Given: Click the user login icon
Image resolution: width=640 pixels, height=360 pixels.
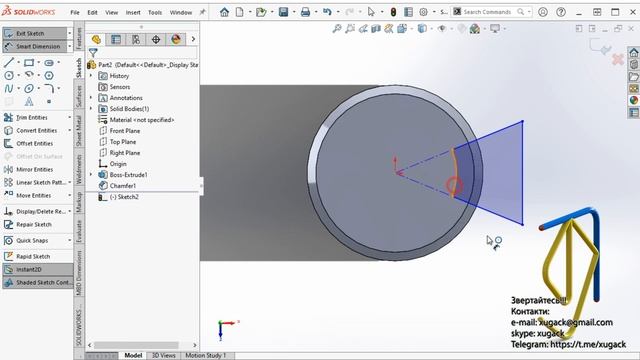Looking at the screenshot, I should [x=543, y=12].
